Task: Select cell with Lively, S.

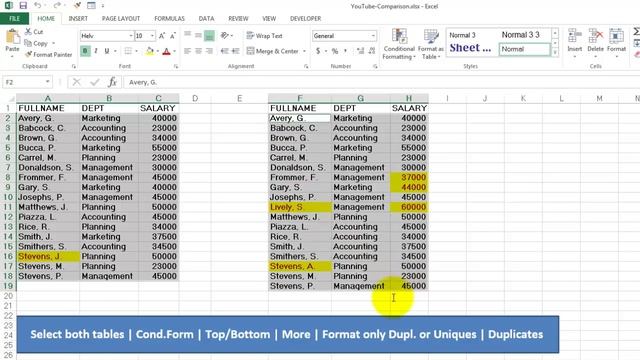Action: point(300,207)
